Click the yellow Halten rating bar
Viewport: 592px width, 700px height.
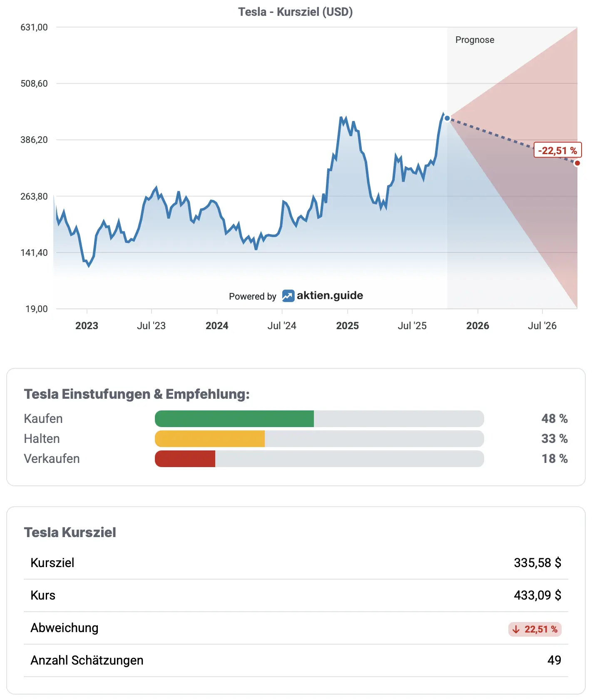click(x=210, y=439)
